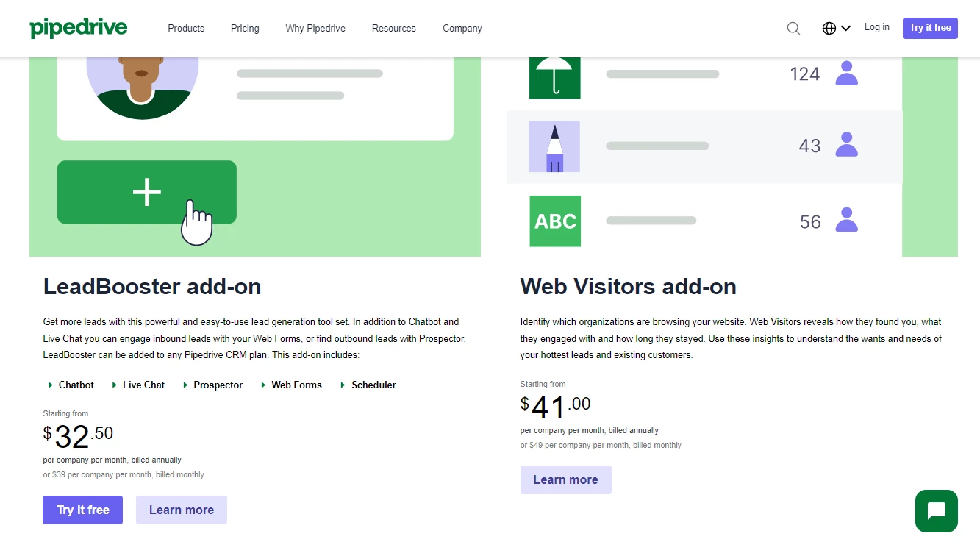Screen dimensions: 980x542
Task: Click 'or $49 per company per month' text
Action: pos(601,446)
